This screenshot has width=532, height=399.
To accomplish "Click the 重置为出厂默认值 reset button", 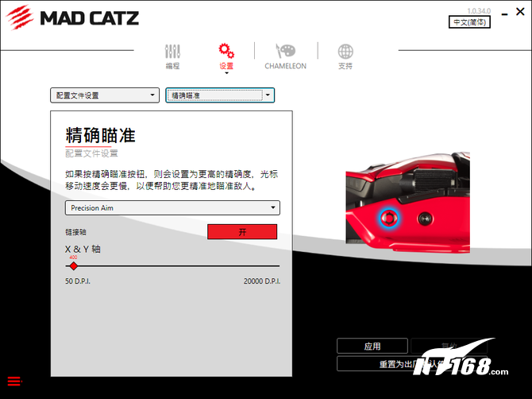I will coord(412,364).
